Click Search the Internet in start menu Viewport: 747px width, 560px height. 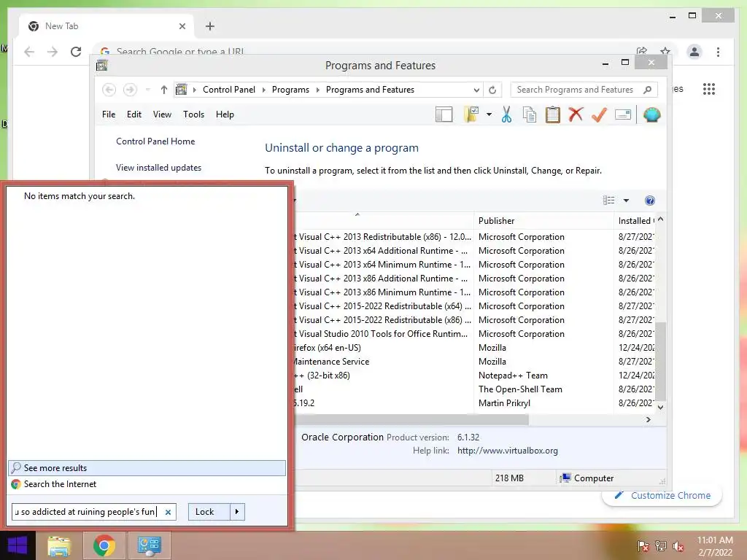click(147, 484)
